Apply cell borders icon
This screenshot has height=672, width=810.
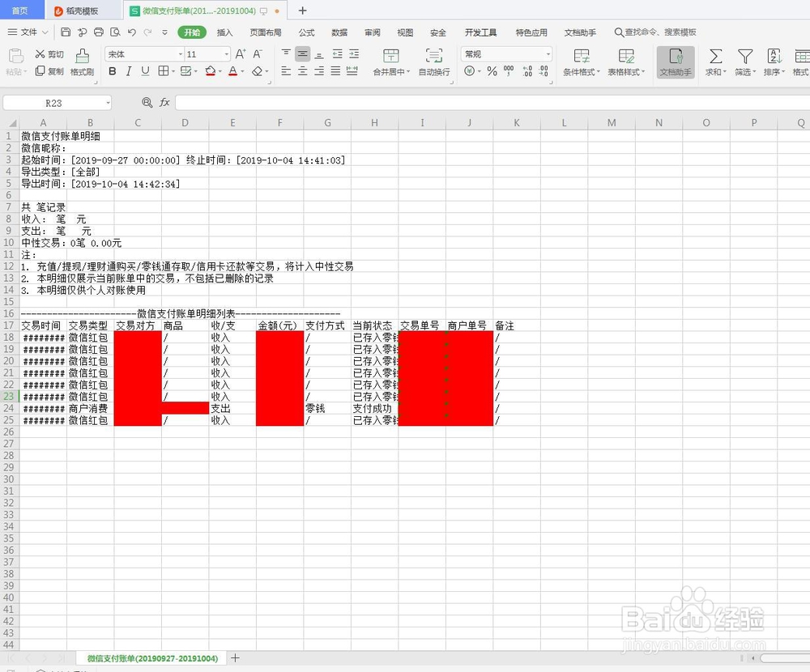click(x=164, y=71)
